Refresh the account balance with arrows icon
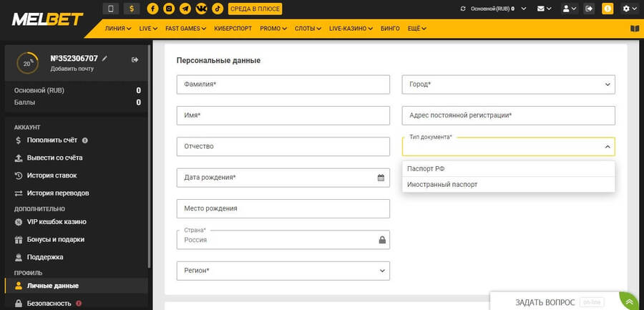This screenshot has height=310, width=644. coord(463,9)
